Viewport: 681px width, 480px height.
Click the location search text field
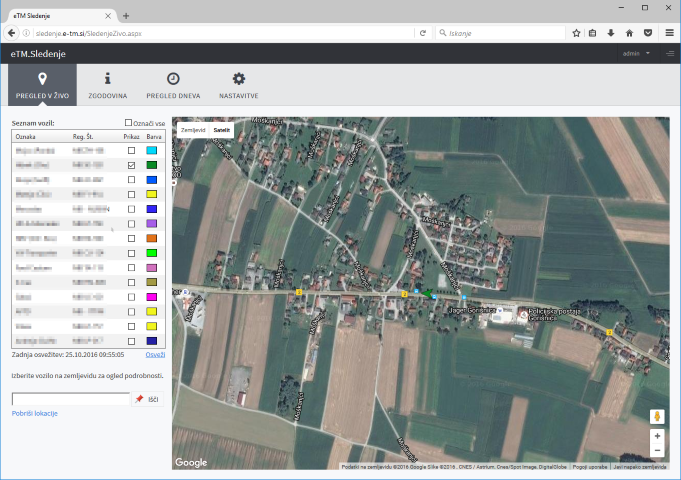(x=71, y=399)
